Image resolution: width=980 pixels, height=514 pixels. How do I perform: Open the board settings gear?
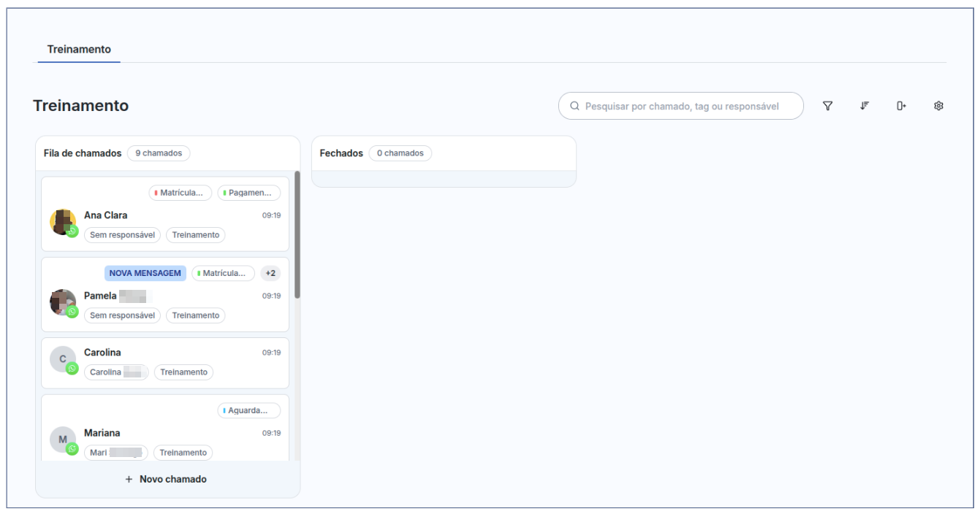(938, 106)
